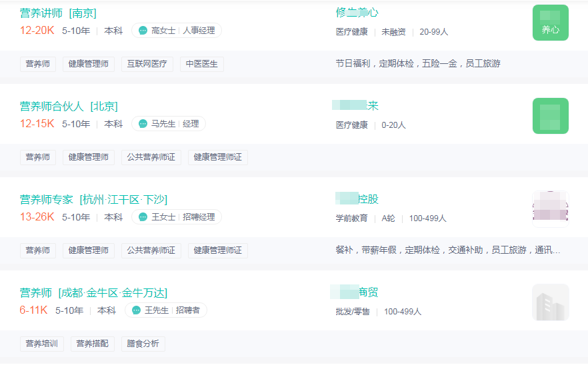Image resolution: width=588 pixels, height=371 pixels.
Task: Open 营养师 [成都·金牛区·金牛万达] job listing
Action: tap(93, 293)
